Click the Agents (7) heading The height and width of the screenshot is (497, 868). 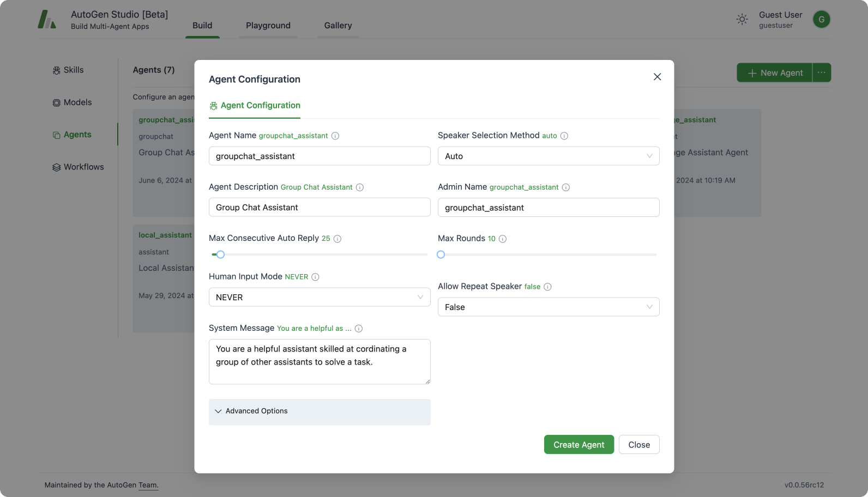(154, 70)
